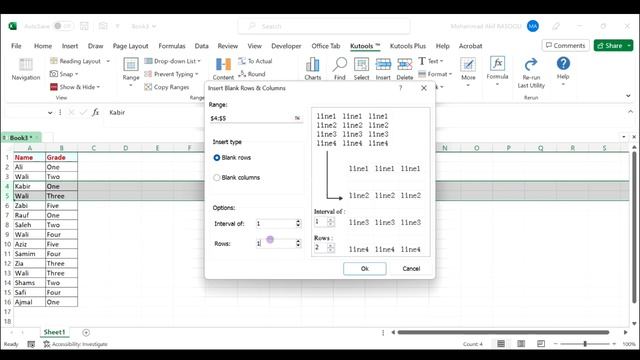Click the Interval of spinner arrows
The height and width of the screenshot is (360, 640).
tap(298, 223)
